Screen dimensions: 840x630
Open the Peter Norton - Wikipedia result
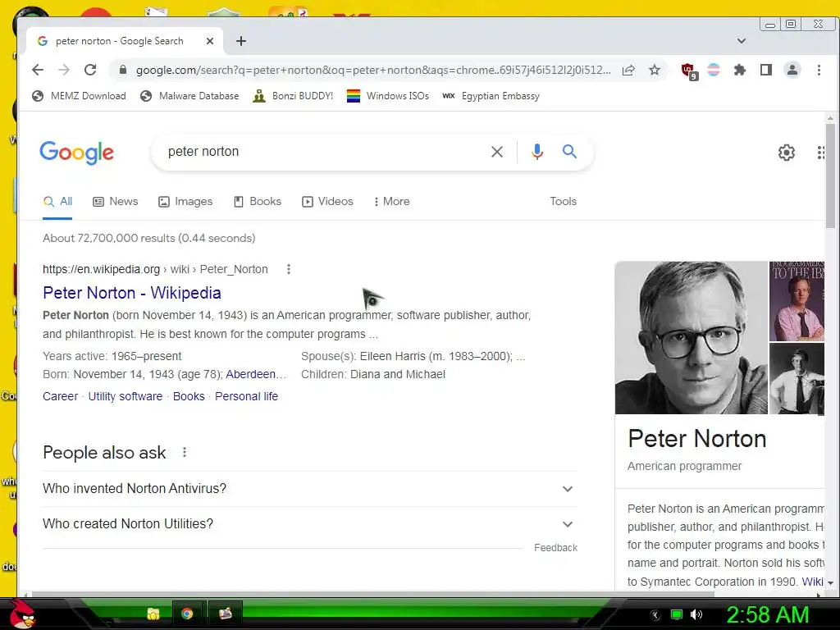pyautogui.click(x=132, y=293)
